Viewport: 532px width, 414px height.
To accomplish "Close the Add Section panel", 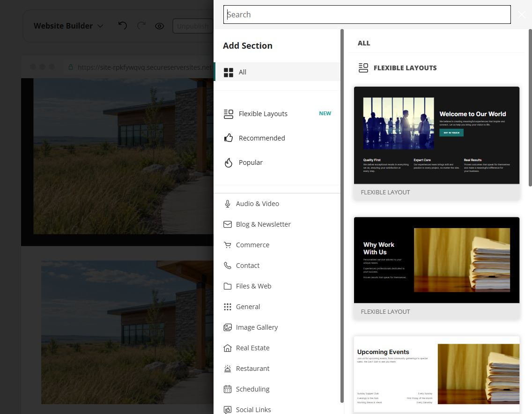I will pyautogui.click(x=522, y=15).
